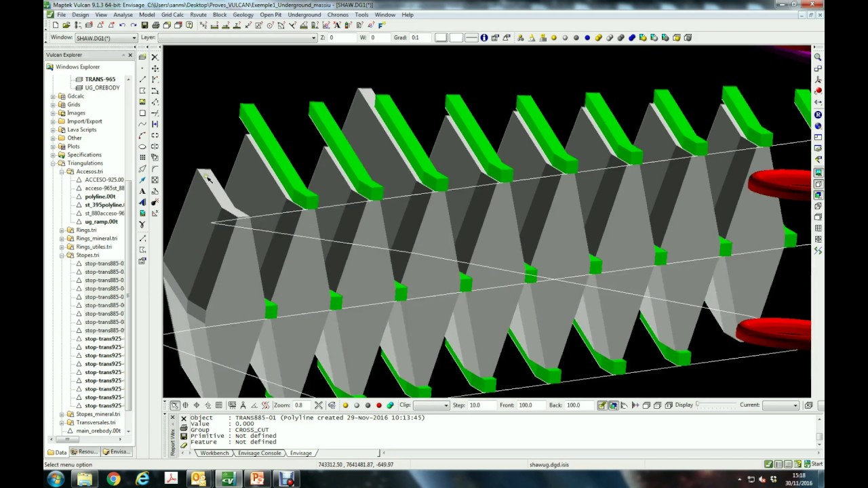The width and height of the screenshot is (868, 488).
Task: Click the red dot icon in the bottom toolbar
Action: coord(378,405)
